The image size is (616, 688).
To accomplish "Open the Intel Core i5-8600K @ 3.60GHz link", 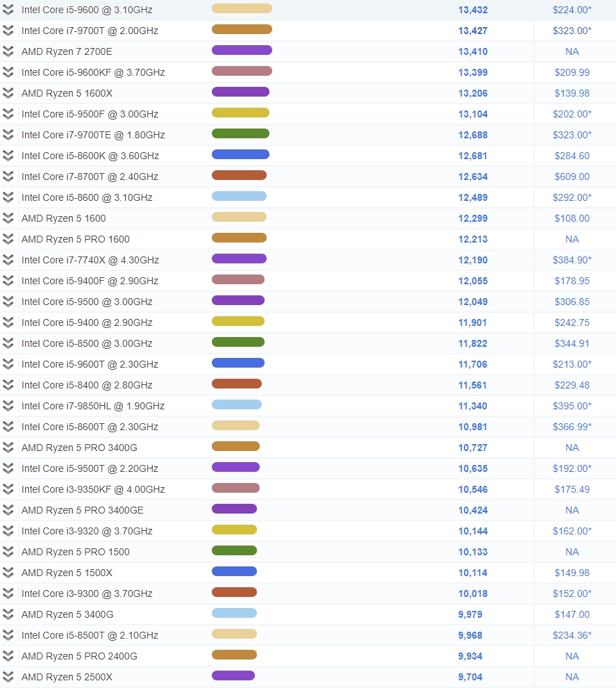I will 90,156.
